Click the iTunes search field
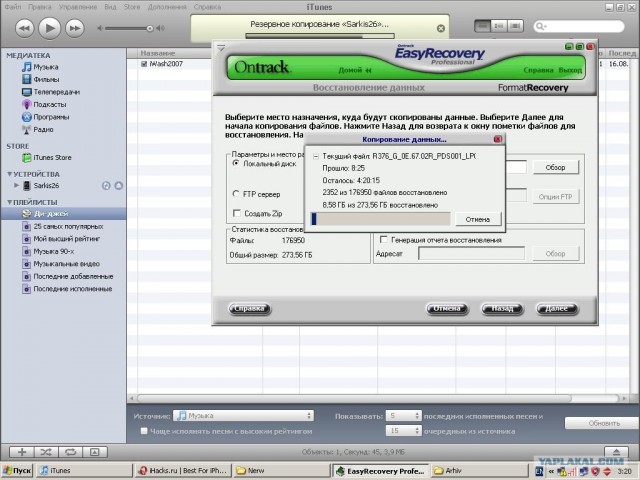 579,26
